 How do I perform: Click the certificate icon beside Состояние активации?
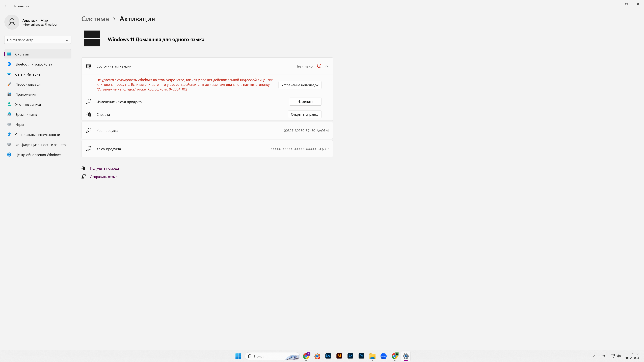89,66
